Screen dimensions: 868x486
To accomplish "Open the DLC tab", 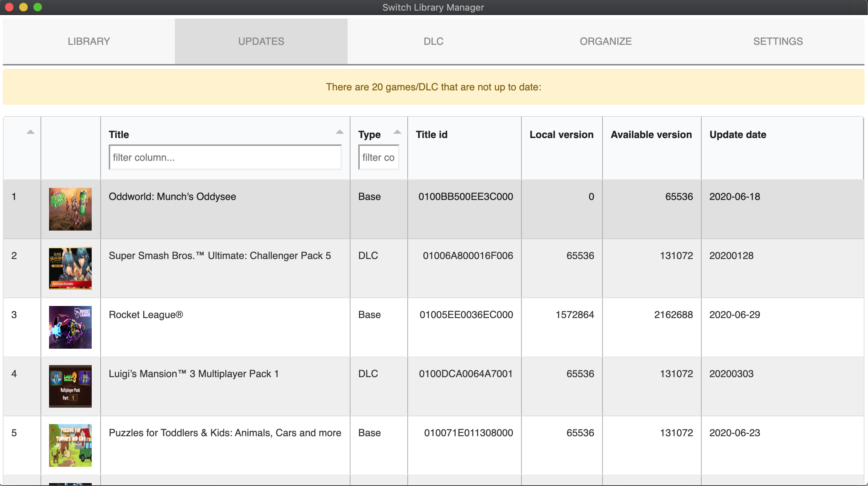I will pos(433,41).
